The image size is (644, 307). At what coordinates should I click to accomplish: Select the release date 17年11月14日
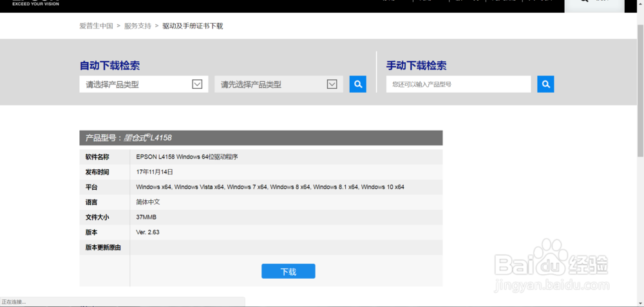155,172
